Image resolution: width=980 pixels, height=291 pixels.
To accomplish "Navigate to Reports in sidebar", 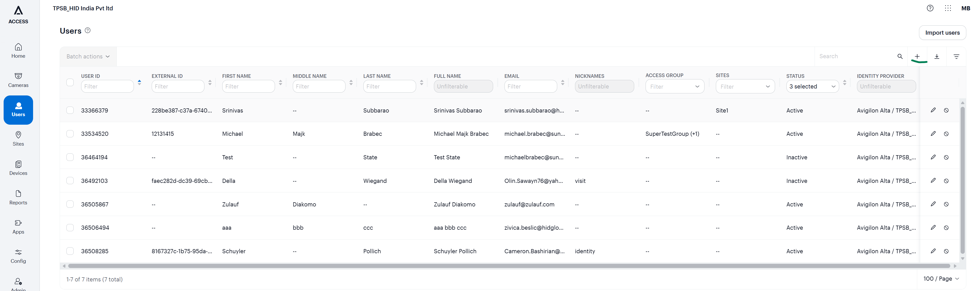I will click(x=18, y=198).
